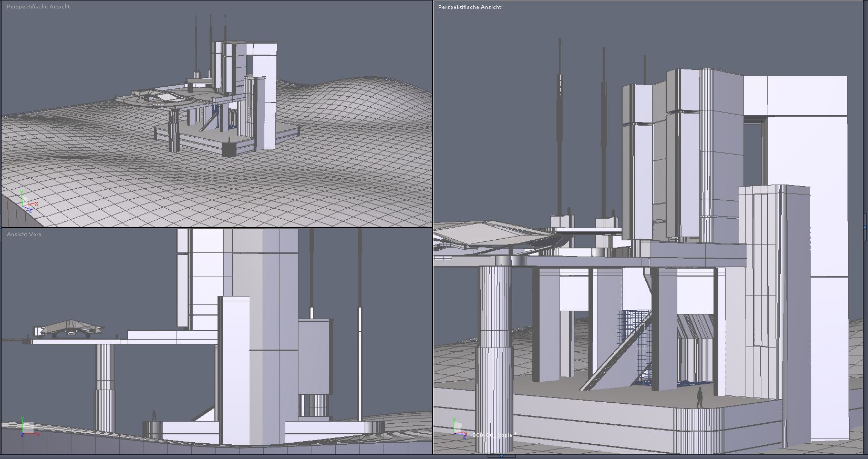Click the XYZ axis gizmo in the top-left perspective view

28,200
